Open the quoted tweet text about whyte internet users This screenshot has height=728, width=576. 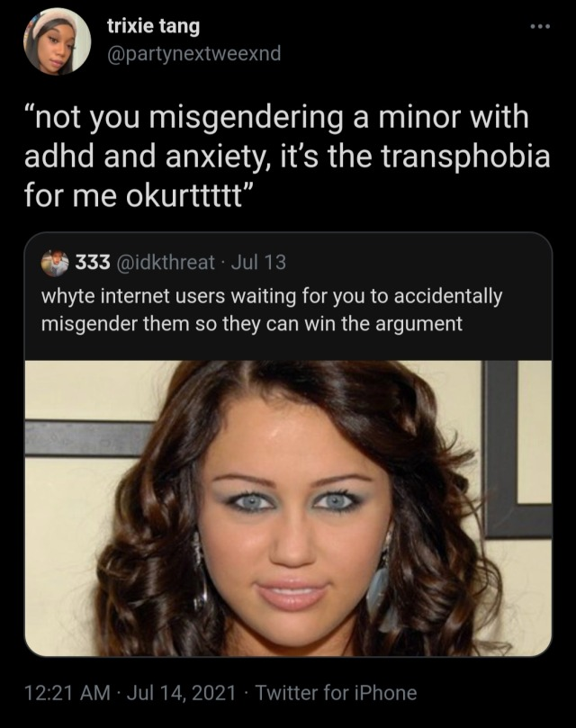(272, 310)
